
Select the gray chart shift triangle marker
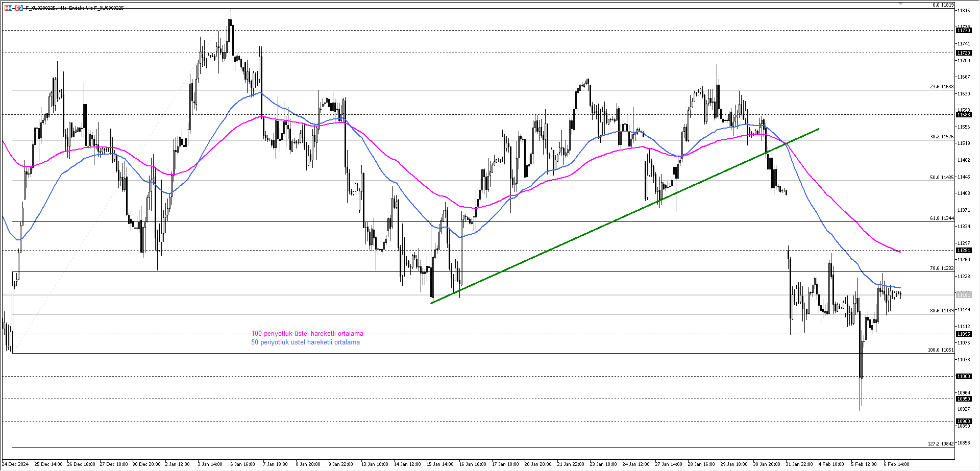pyautogui.click(x=901, y=4)
